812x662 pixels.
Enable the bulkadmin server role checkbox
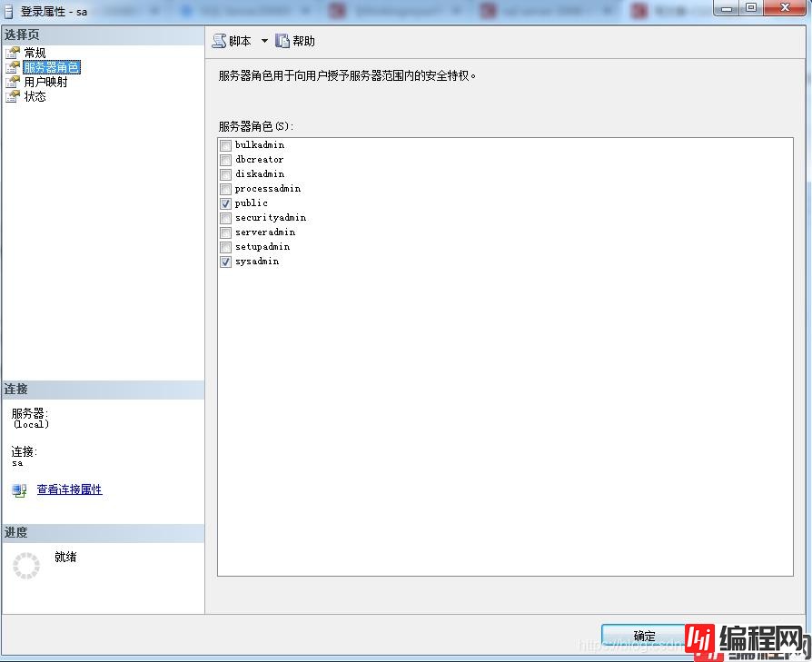click(x=225, y=145)
